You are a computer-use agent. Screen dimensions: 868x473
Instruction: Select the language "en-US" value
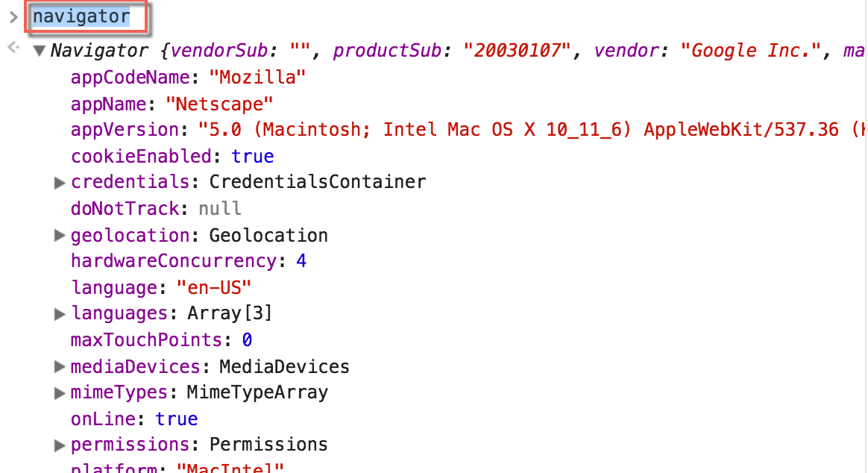[214, 287]
